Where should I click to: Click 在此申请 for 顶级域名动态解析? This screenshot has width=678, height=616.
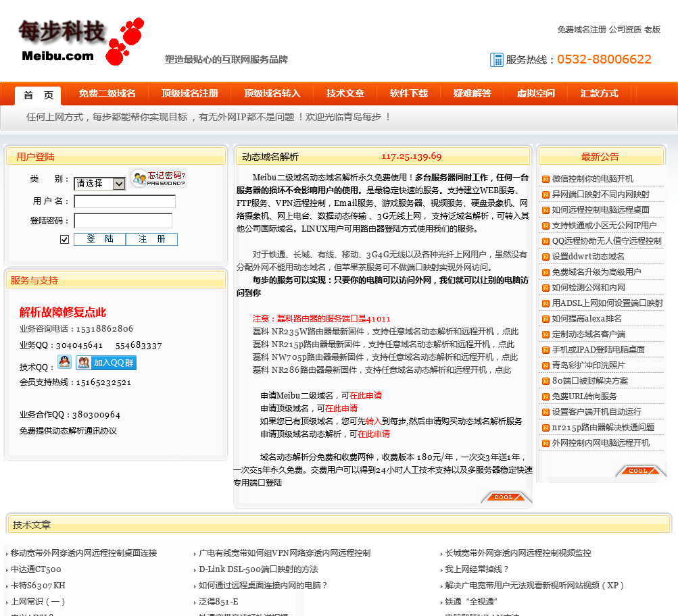[x=374, y=434]
